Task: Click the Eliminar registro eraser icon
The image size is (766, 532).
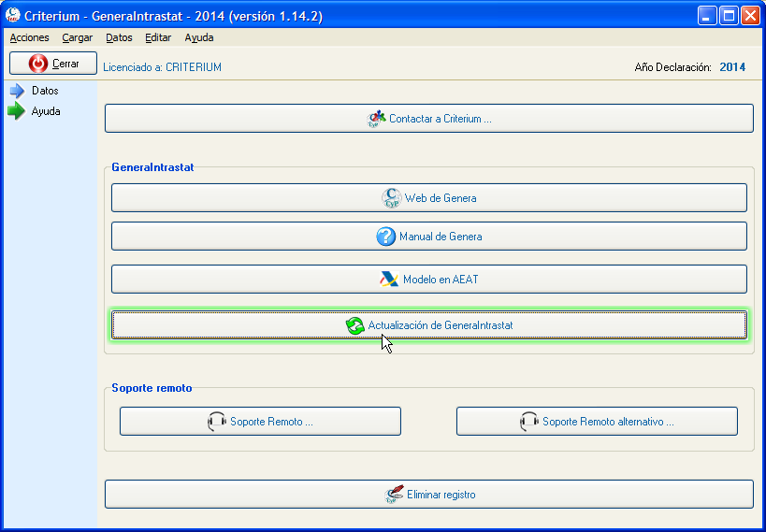Action: coord(395,495)
